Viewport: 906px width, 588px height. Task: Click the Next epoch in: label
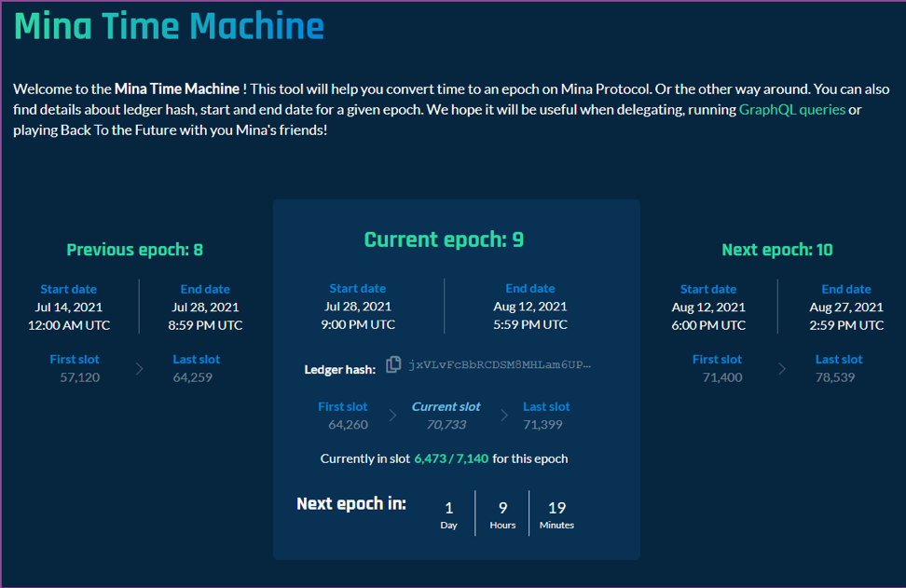[x=351, y=504]
